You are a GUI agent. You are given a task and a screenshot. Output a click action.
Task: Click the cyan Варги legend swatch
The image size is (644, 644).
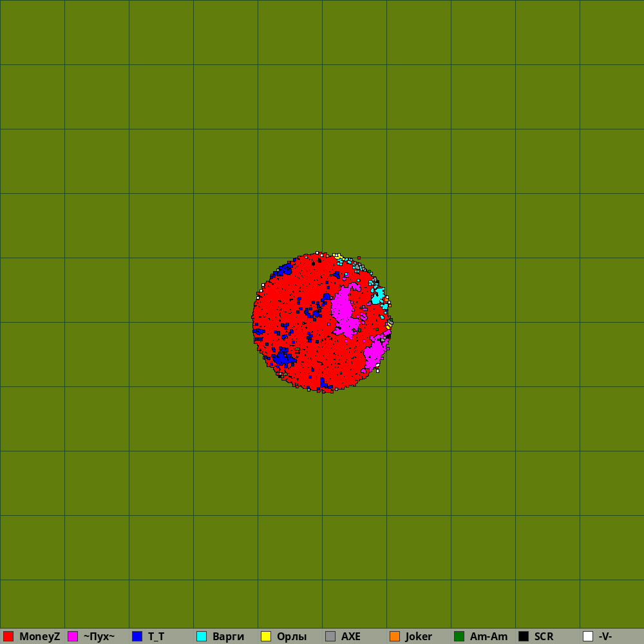(202, 636)
